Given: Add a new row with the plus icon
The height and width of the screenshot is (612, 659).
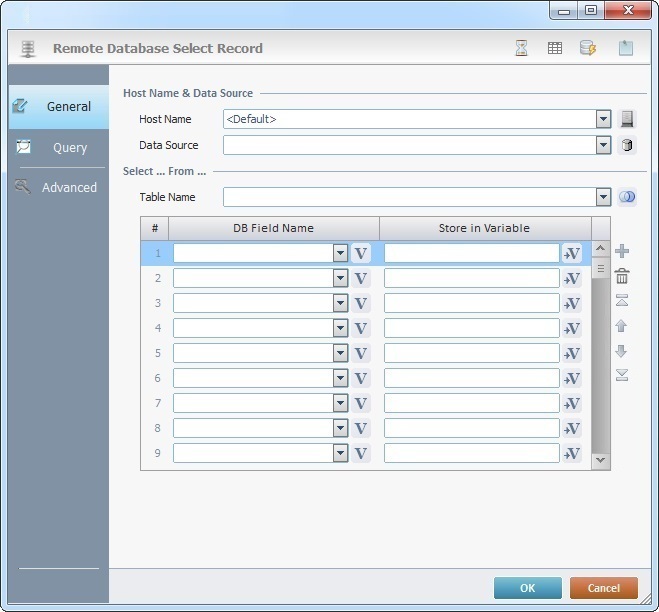Looking at the screenshot, I should [622, 251].
